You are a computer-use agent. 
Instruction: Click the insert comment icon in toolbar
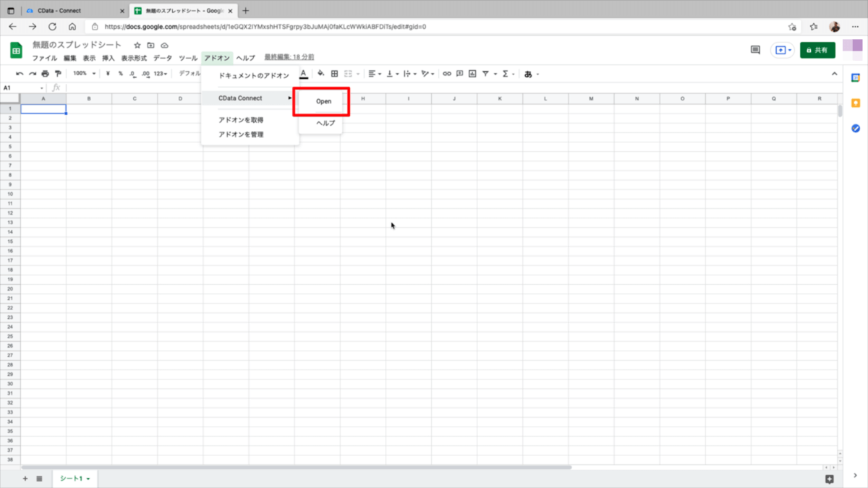tap(459, 74)
